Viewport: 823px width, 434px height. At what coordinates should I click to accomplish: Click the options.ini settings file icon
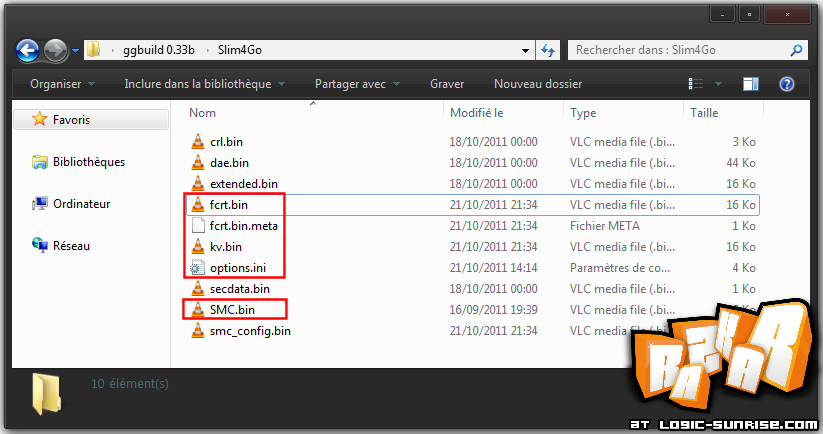[x=197, y=268]
